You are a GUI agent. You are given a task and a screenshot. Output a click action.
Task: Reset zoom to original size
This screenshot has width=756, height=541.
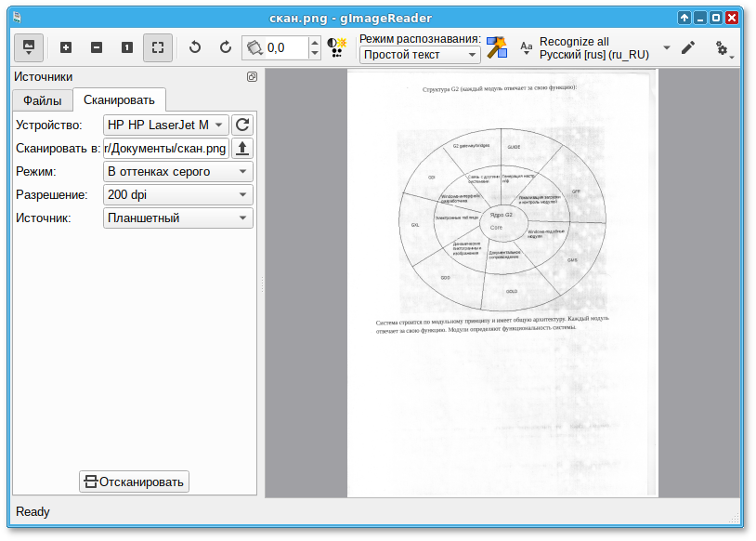click(127, 47)
